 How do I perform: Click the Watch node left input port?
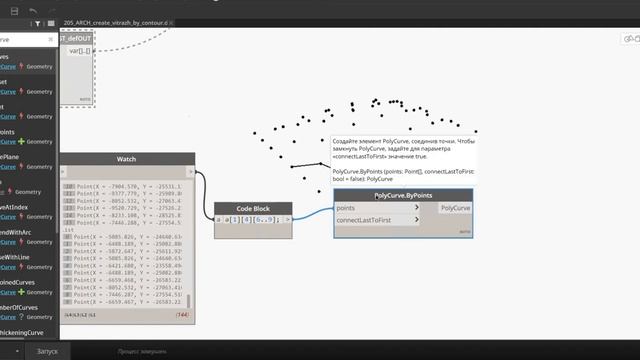(63, 172)
